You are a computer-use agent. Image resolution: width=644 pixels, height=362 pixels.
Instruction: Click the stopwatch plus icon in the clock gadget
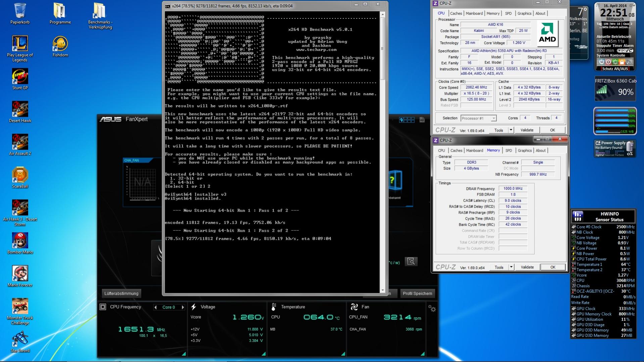(x=620, y=51)
